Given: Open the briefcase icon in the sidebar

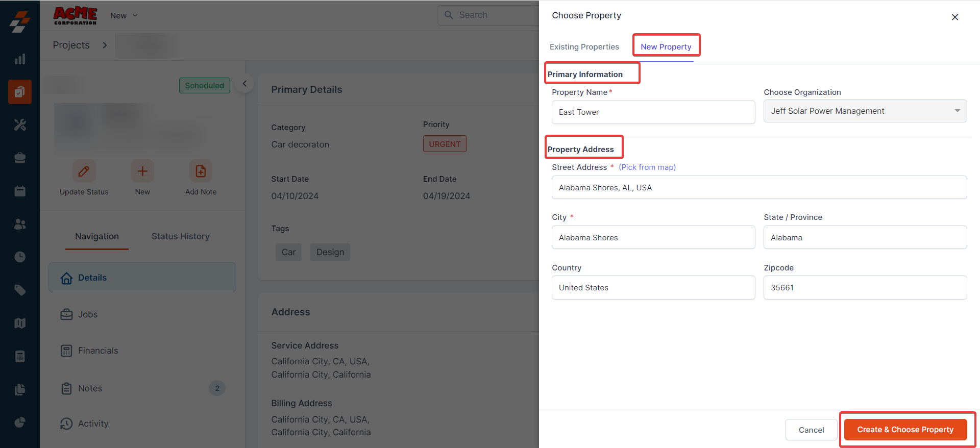Looking at the screenshot, I should (20, 158).
